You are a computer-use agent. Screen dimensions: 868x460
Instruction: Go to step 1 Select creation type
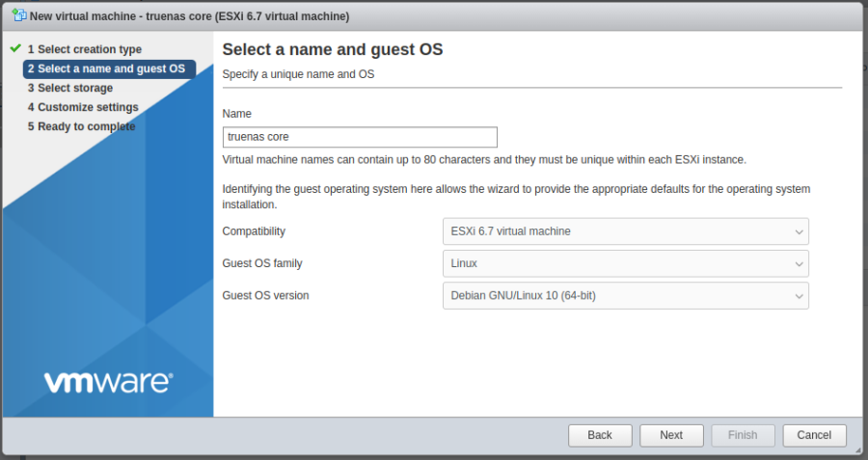[x=84, y=49]
